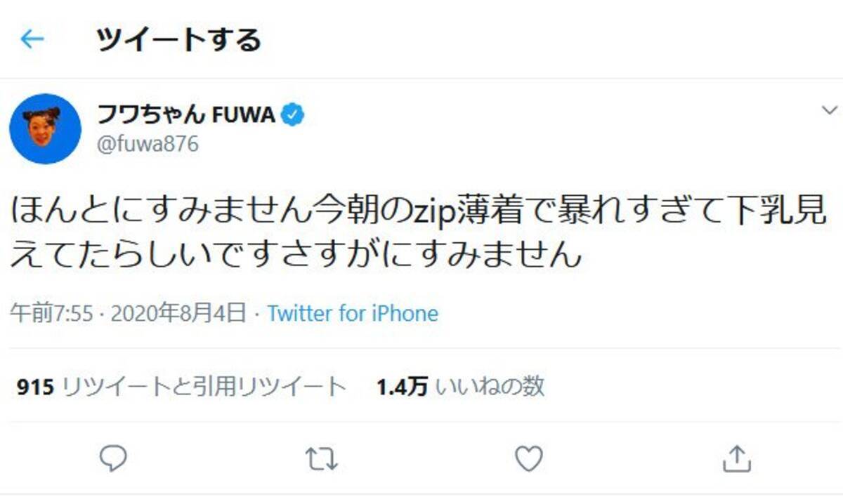Go back using the left arrow

pos(32,39)
